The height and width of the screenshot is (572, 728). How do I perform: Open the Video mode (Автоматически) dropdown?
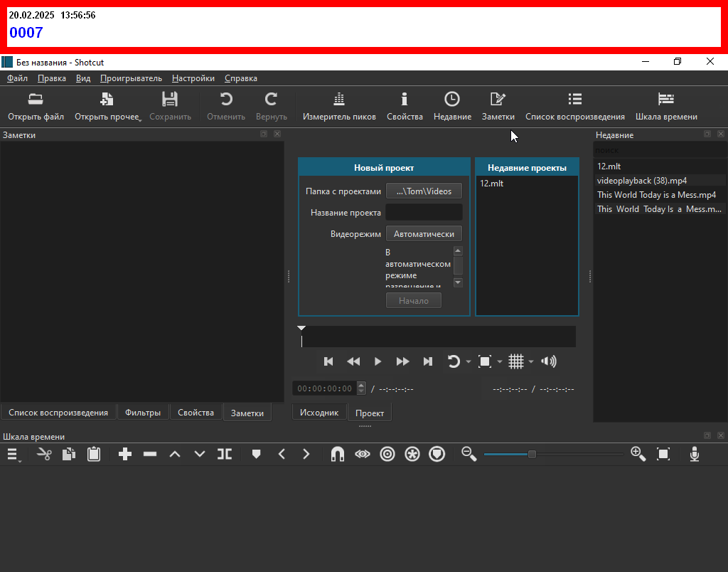424,233
